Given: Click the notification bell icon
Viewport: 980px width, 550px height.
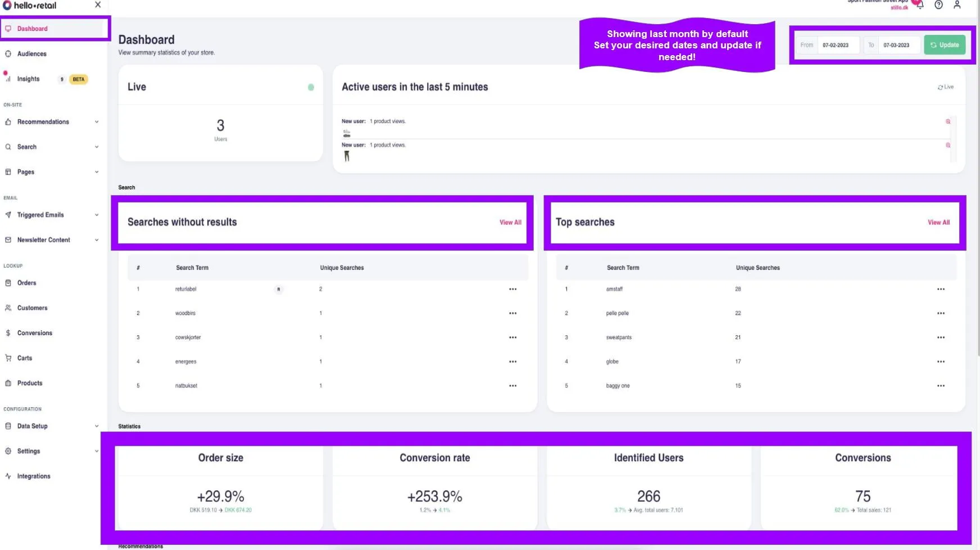Looking at the screenshot, I should click(x=919, y=5).
